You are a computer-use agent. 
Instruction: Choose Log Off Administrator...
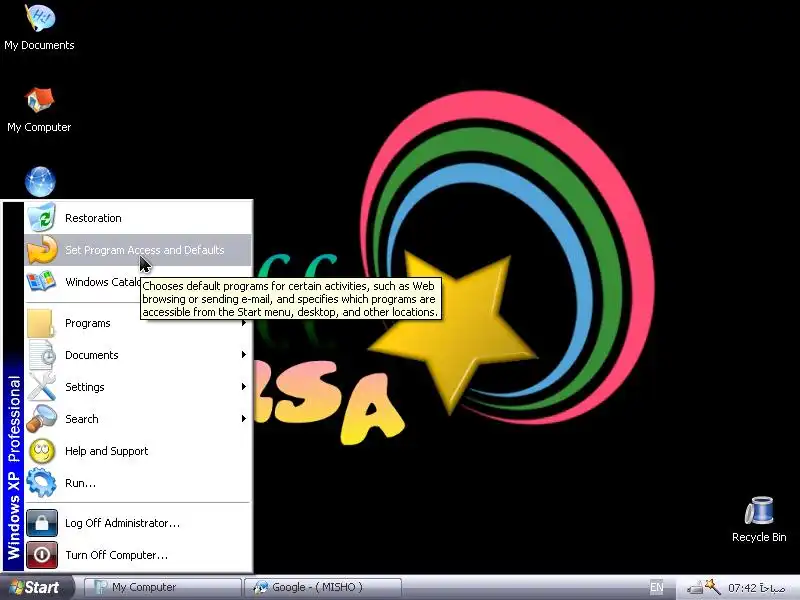pyautogui.click(x=138, y=523)
